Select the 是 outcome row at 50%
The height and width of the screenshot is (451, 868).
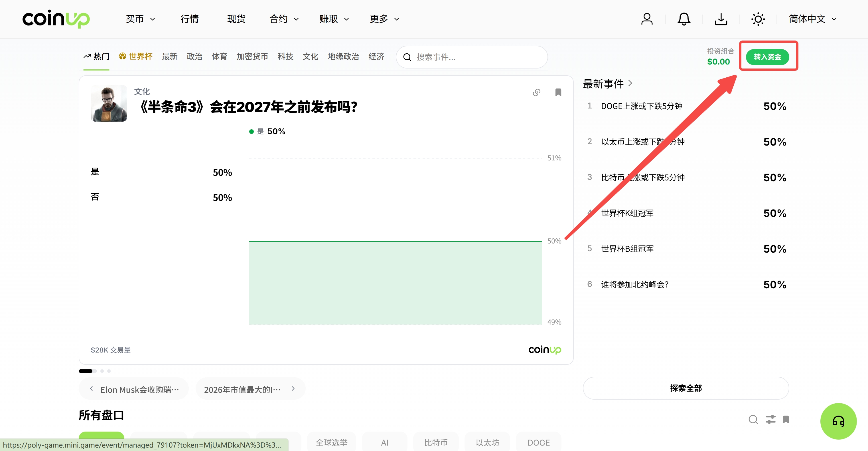click(x=161, y=172)
